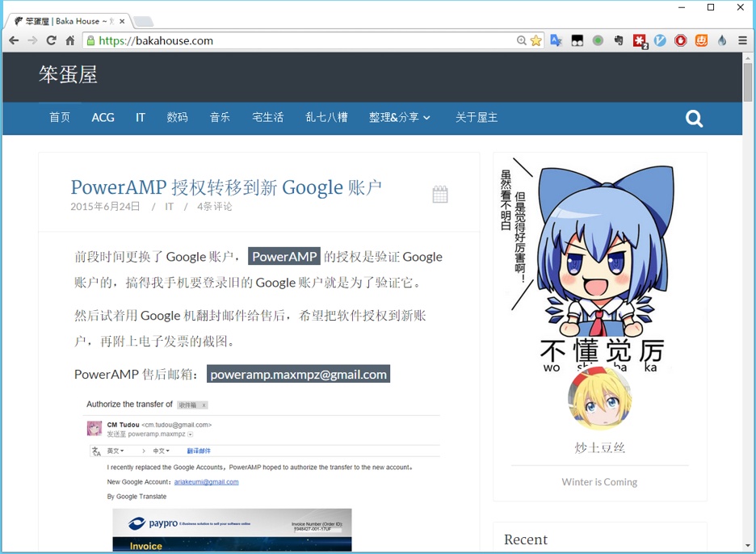The width and height of the screenshot is (756, 554).
Task: Expand the 整理&分享 dropdown menu
Action: click(400, 117)
